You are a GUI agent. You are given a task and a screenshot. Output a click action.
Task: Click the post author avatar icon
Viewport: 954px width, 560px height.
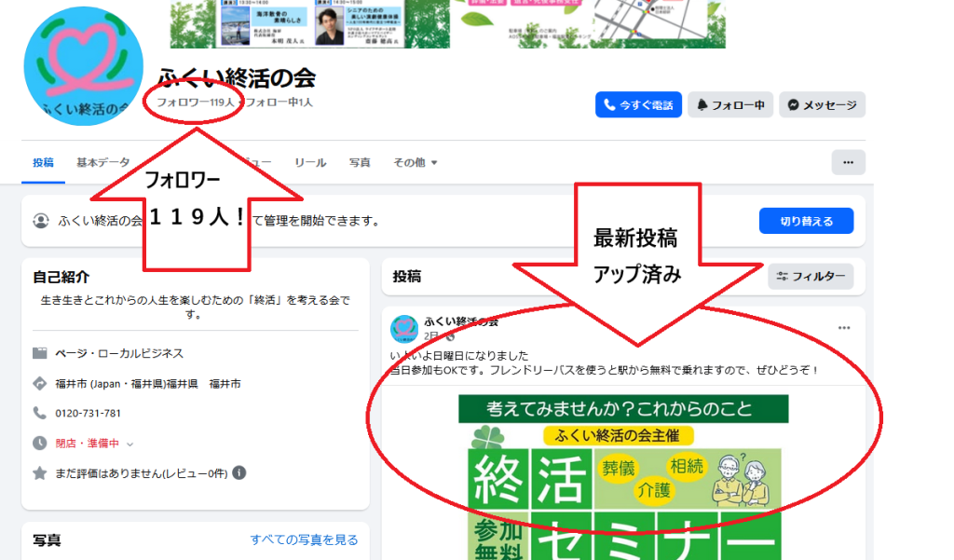click(x=404, y=328)
